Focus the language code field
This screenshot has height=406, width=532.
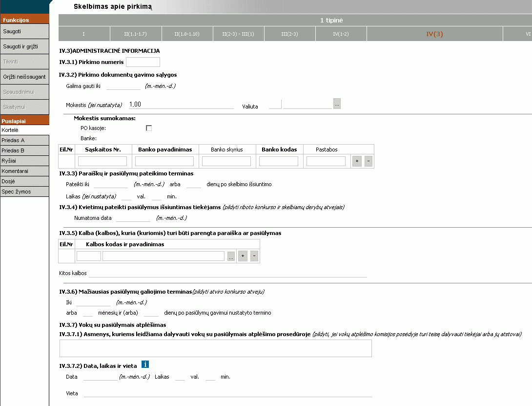pyautogui.click(x=89, y=256)
